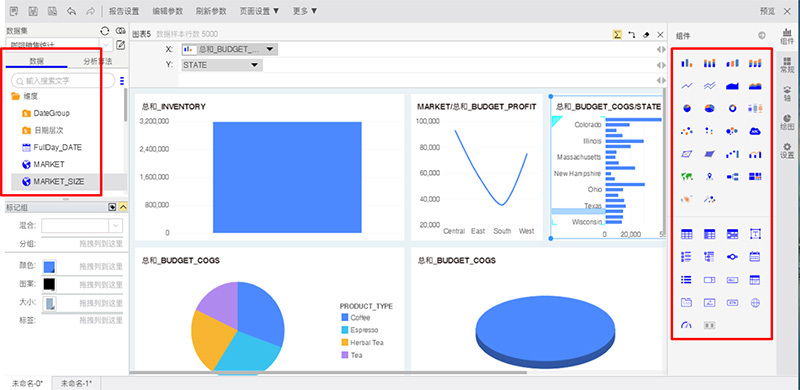Select the area chart component

click(732, 86)
